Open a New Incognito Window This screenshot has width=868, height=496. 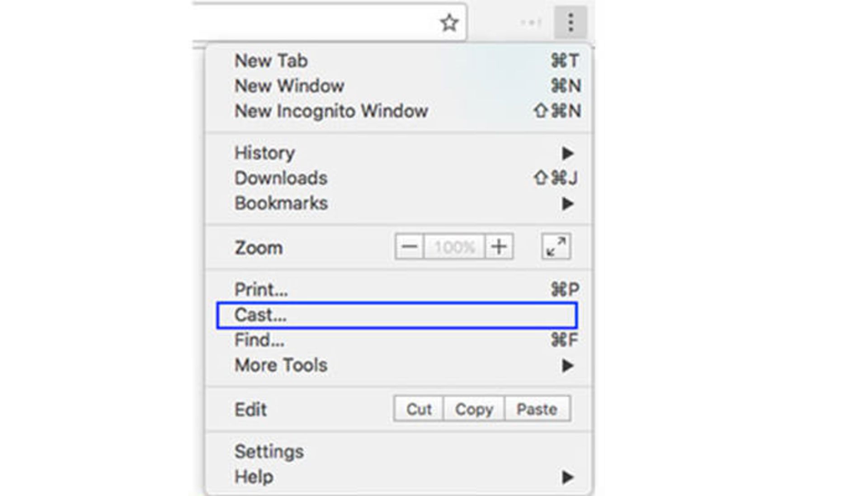pos(331,111)
